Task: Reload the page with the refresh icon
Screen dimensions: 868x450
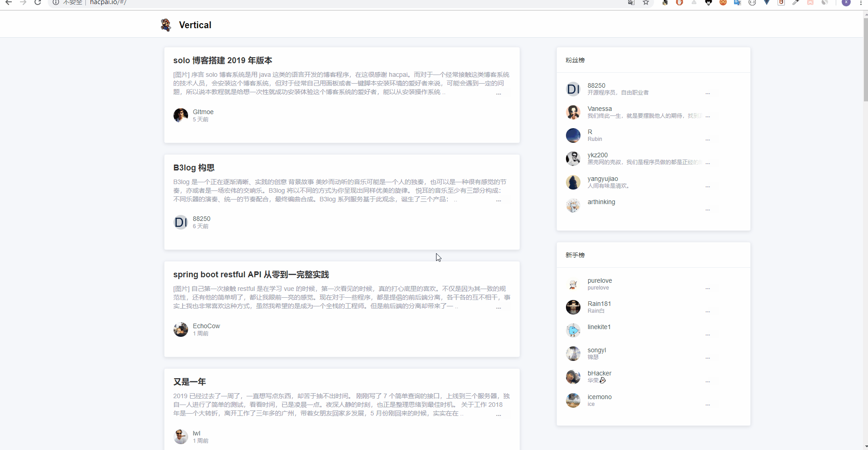Action: click(x=38, y=2)
